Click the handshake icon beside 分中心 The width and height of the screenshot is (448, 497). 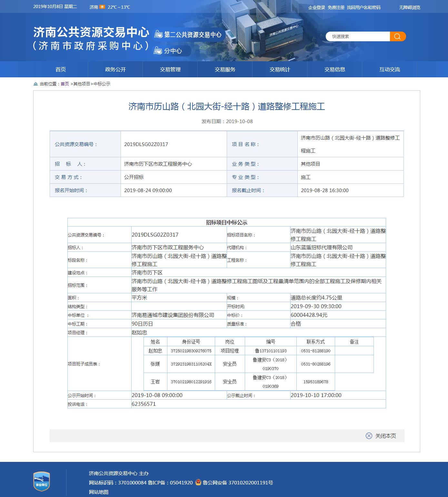click(158, 51)
